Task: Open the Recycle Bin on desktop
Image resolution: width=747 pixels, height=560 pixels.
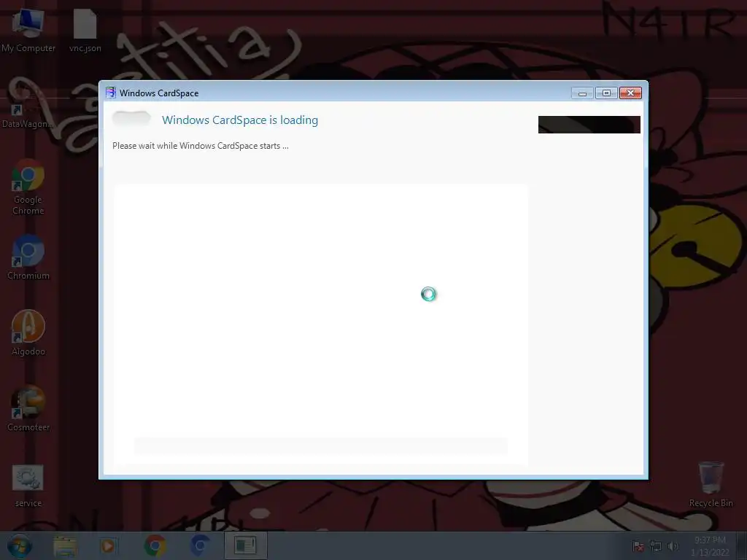Action: tap(711, 485)
